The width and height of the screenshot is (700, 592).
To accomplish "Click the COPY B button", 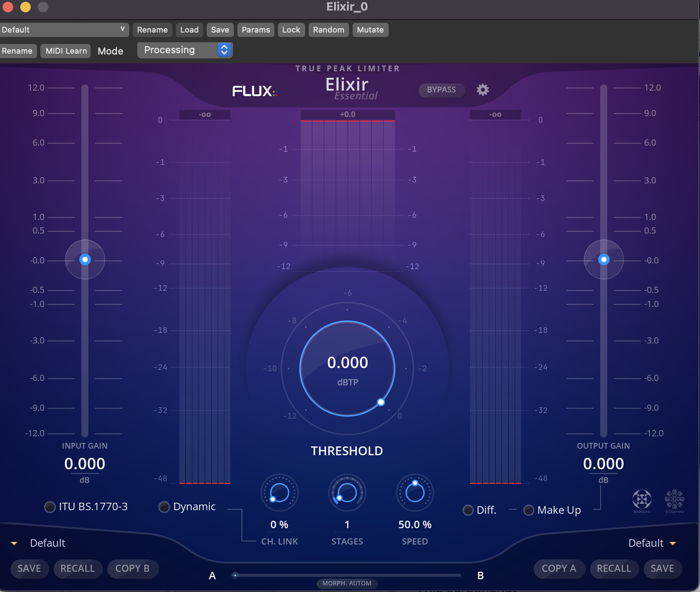I will 132,569.
